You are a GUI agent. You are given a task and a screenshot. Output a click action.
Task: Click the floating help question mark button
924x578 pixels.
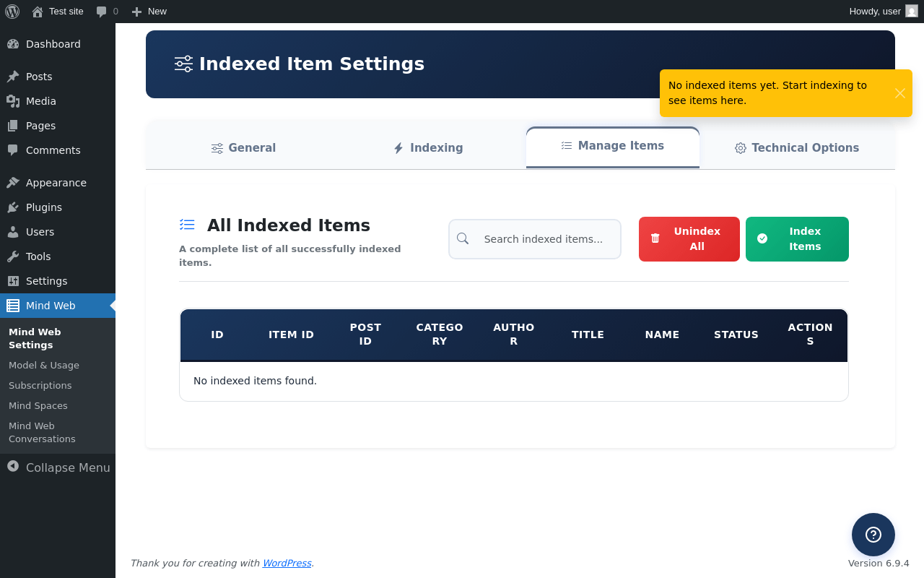(x=873, y=535)
